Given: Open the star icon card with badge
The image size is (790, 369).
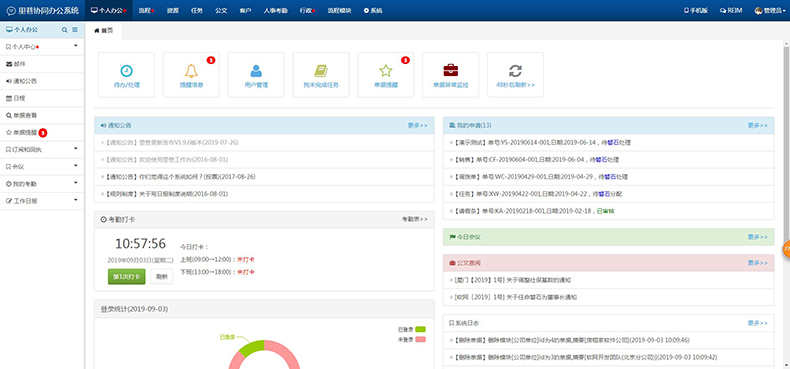Looking at the screenshot, I should [x=386, y=75].
